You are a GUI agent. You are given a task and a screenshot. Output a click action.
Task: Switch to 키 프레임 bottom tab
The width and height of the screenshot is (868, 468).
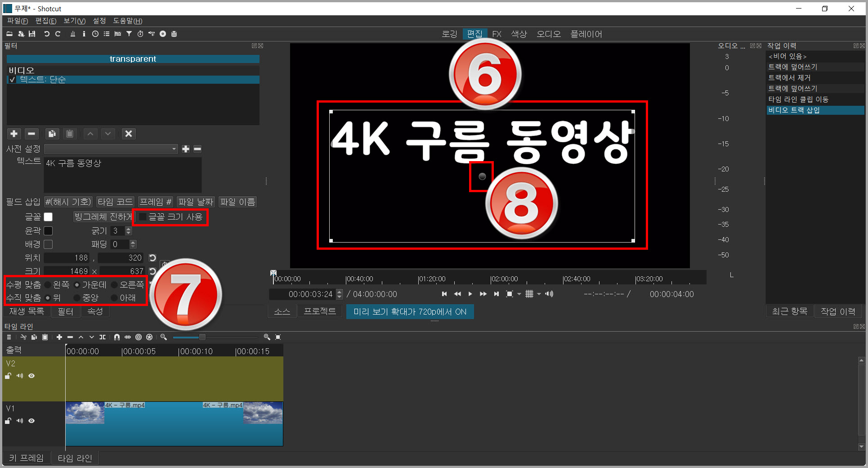click(x=26, y=458)
